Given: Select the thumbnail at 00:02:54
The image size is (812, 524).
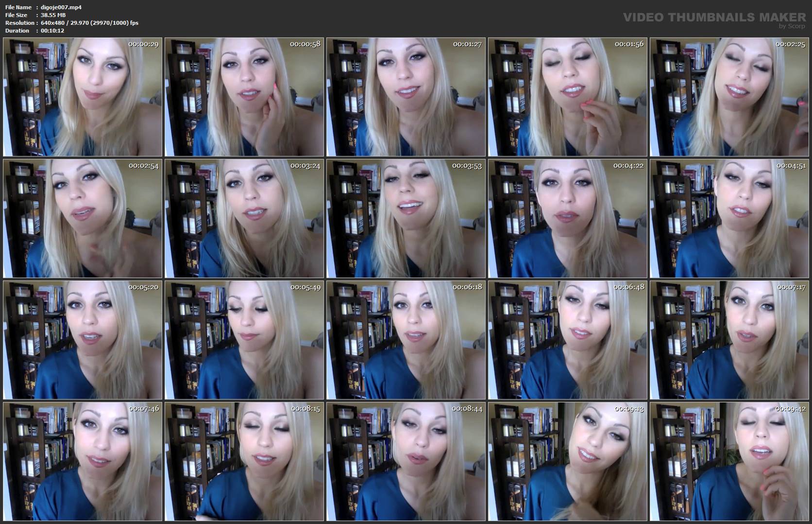Looking at the screenshot, I should click(x=83, y=219).
